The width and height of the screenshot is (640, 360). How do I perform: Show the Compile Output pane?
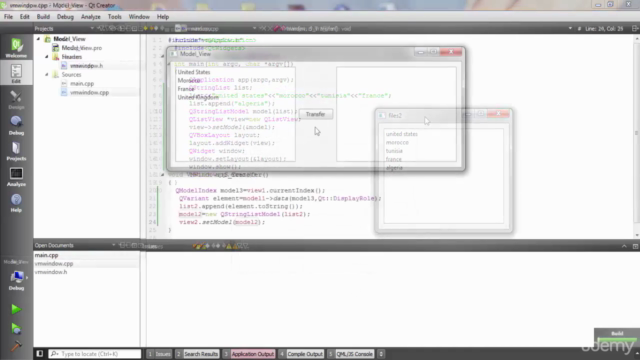(x=301, y=354)
